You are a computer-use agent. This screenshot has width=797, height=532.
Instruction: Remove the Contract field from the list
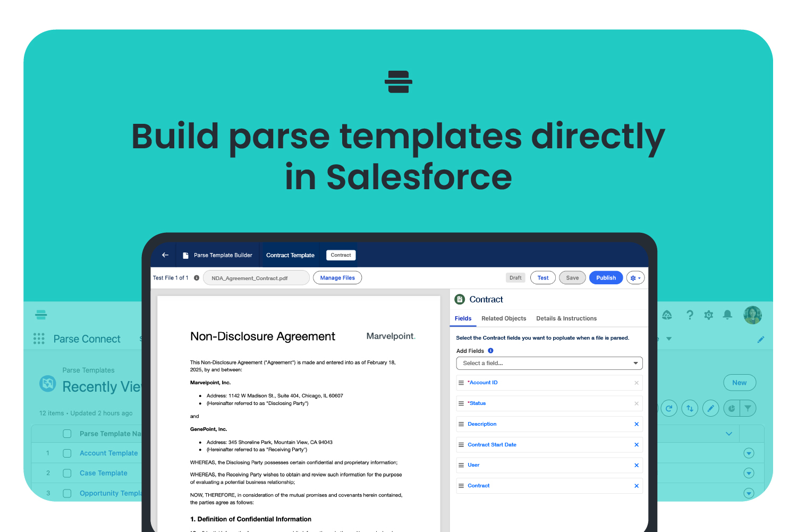coord(637,486)
